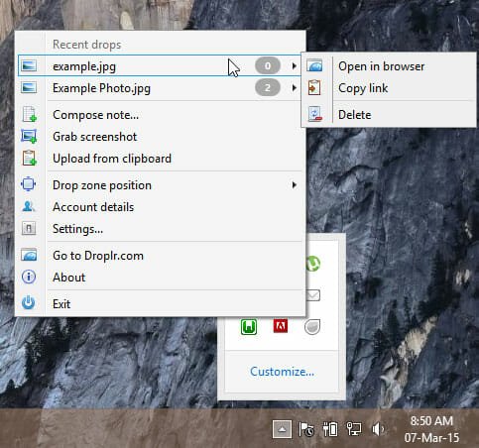Choose Compose note... from the menu
Screen dimensions: 479x448
click(160, 115)
